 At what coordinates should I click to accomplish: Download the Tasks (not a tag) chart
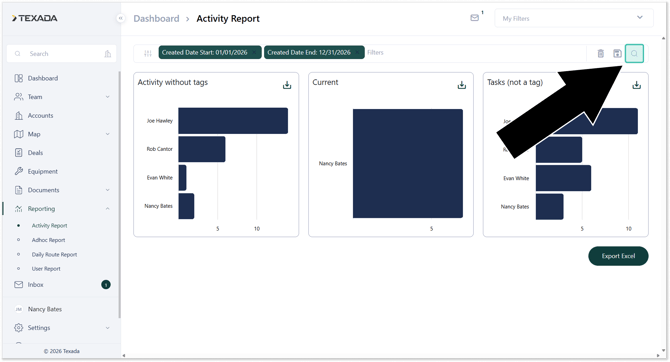pyautogui.click(x=636, y=85)
